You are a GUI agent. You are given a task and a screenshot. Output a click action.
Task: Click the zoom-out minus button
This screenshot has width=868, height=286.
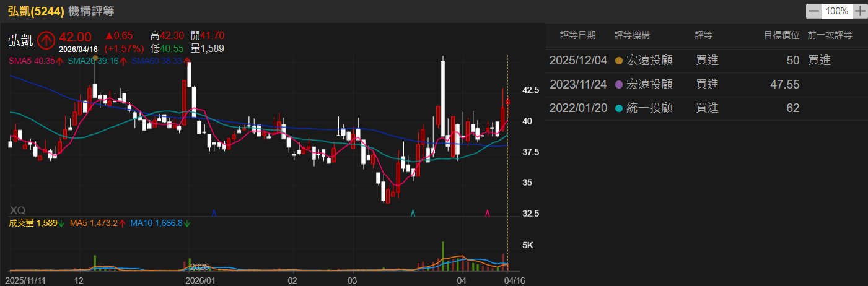(x=813, y=11)
